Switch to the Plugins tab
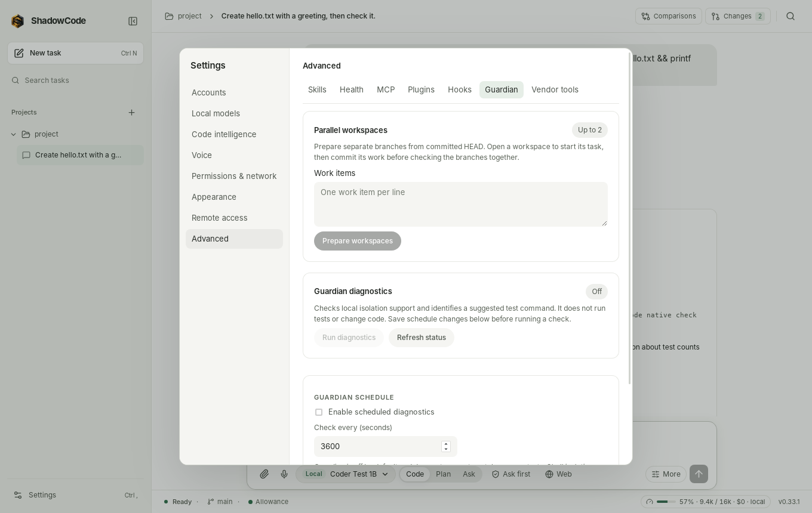This screenshot has height=513, width=812. point(421,89)
